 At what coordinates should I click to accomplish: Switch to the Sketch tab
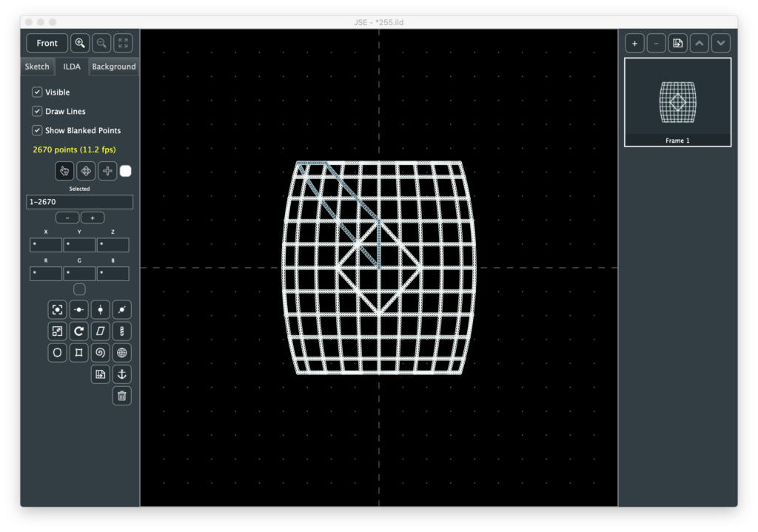pos(37,67)
